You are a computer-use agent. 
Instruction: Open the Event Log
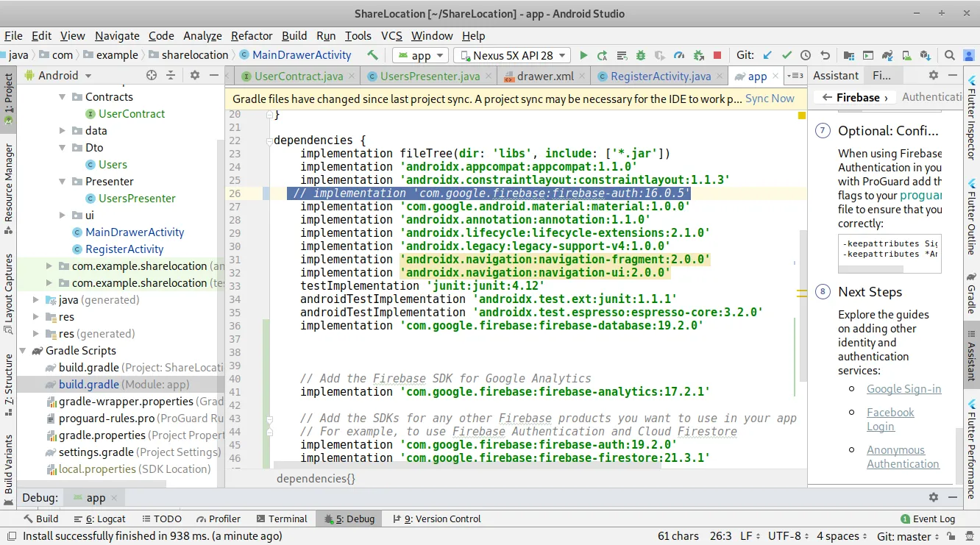coord(928,519)
